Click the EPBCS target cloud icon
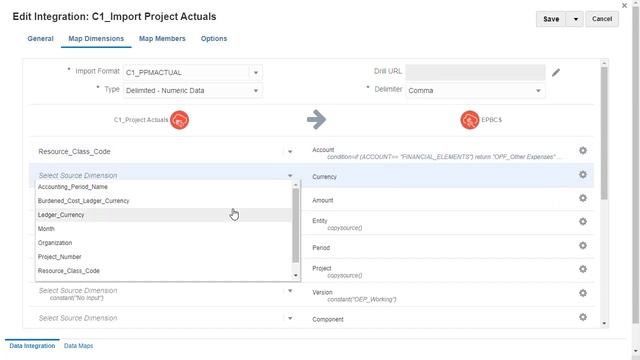Screen dimensions: 640x360 470,120
